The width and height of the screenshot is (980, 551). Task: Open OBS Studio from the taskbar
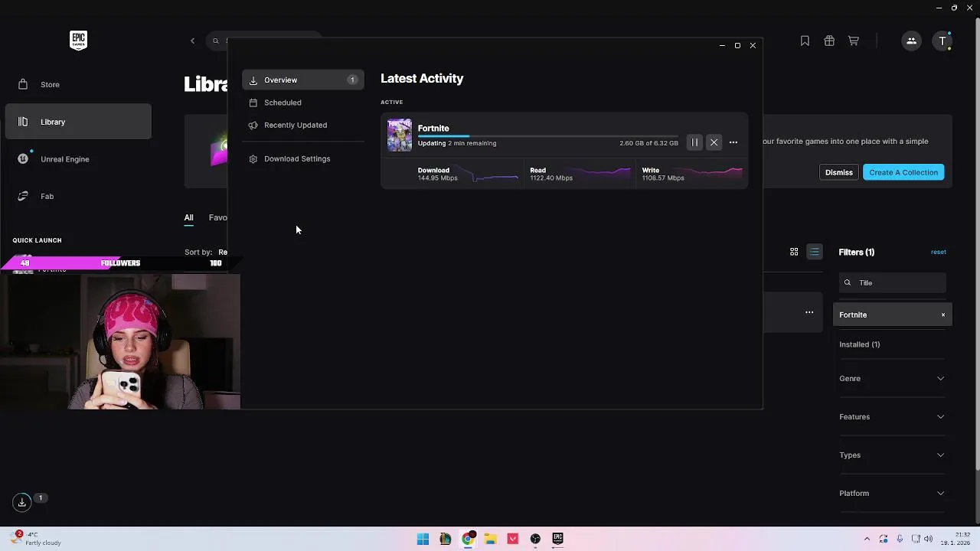click(x=535, y=539)
